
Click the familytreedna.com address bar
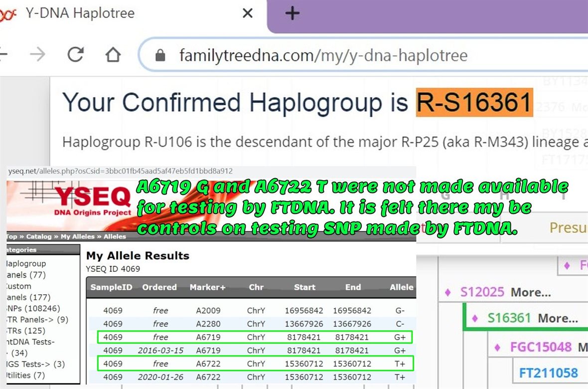324,55
